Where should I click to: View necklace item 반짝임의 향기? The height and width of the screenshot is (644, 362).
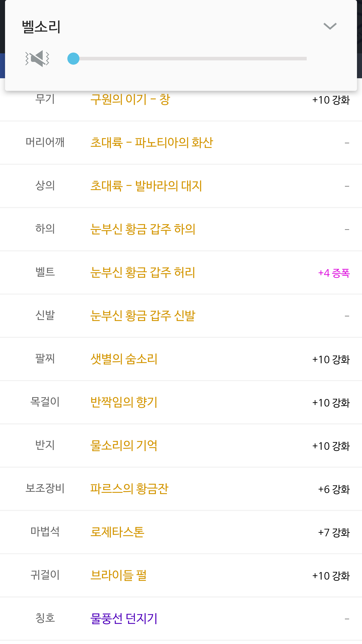point(124,402)
